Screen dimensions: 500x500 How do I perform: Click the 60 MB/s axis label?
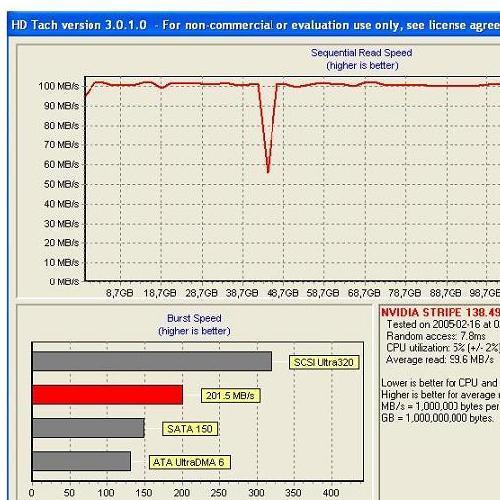61,165
